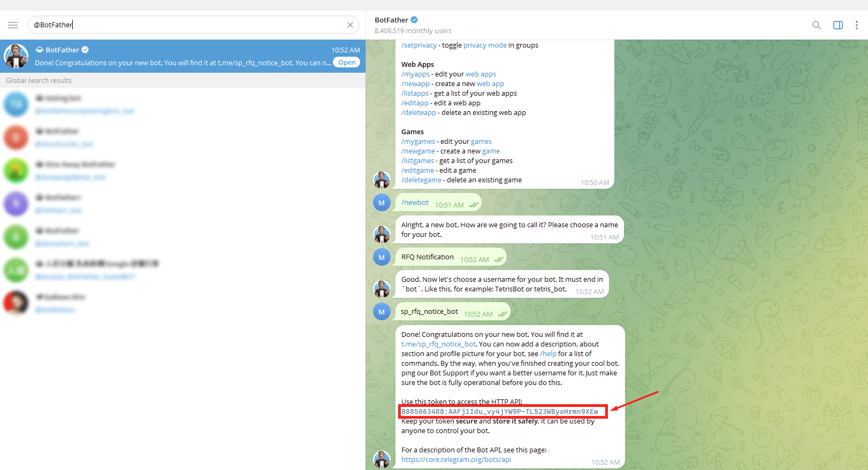The height and width of the screenshot is (470, 868).
Task: Click the /mygames command
Action: [x=418, y=142]
